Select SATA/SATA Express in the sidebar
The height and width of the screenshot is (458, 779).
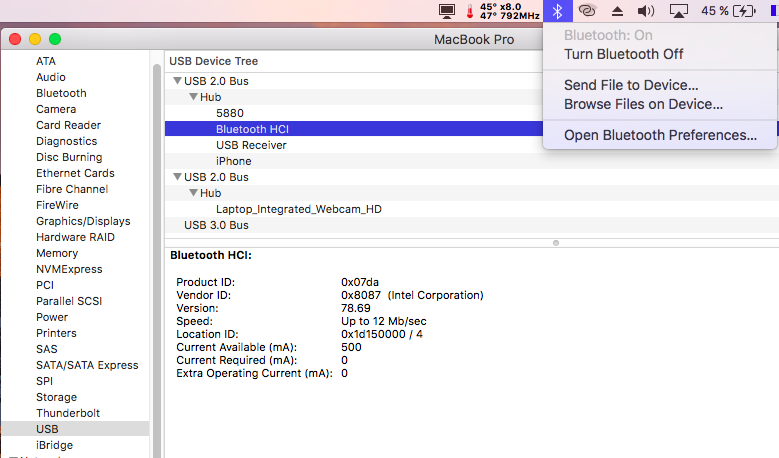87,365
